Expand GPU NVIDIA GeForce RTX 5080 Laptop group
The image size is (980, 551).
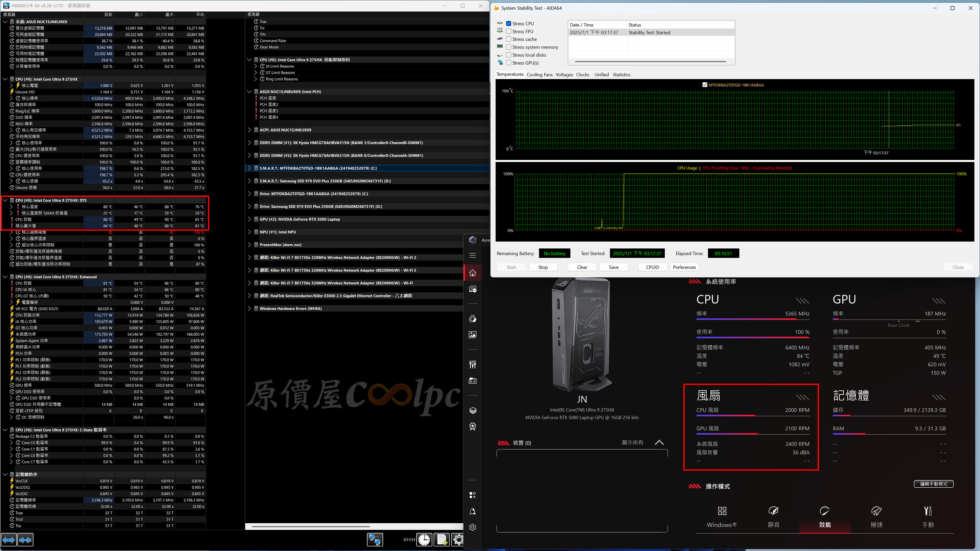(250, 219)
